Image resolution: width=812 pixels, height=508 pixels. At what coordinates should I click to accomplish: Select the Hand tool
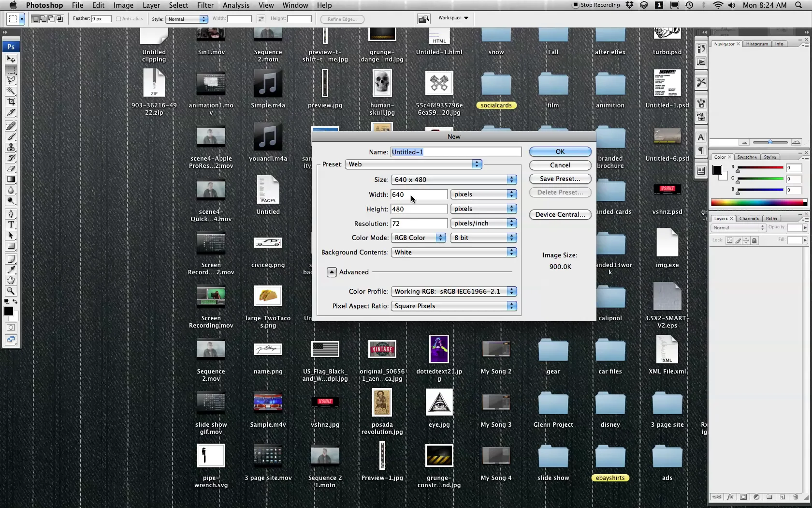[11, 280]
